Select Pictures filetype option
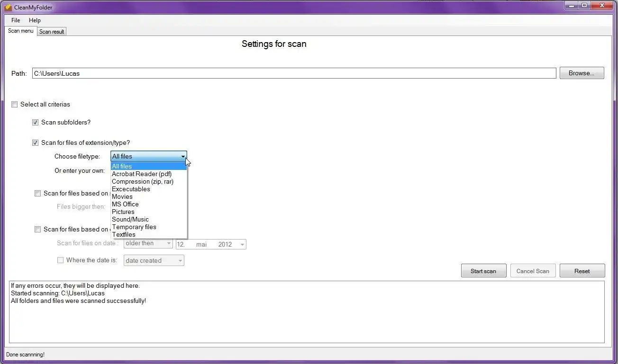Screen dimensions: 618x364 pos(149,212)
